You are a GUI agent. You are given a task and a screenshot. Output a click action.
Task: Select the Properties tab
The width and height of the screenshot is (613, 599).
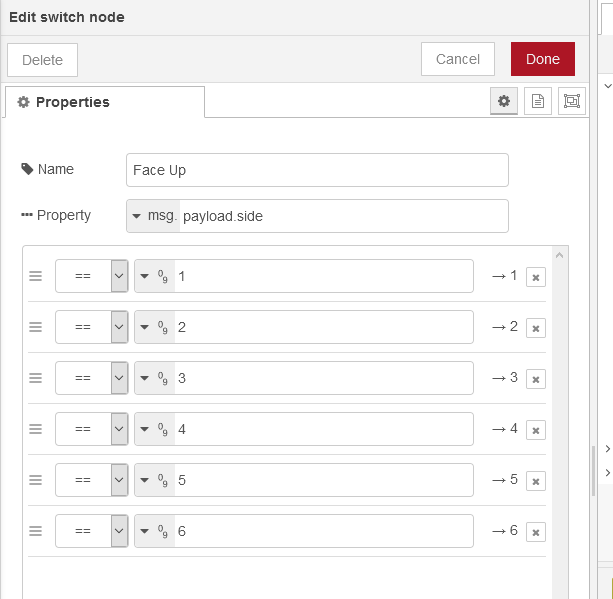(x=105, y=102)
